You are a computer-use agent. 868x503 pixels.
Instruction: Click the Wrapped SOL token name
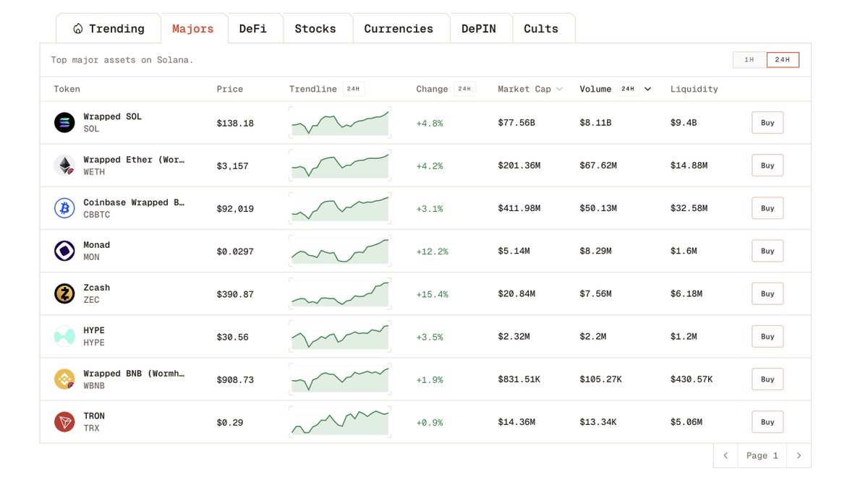112,116
